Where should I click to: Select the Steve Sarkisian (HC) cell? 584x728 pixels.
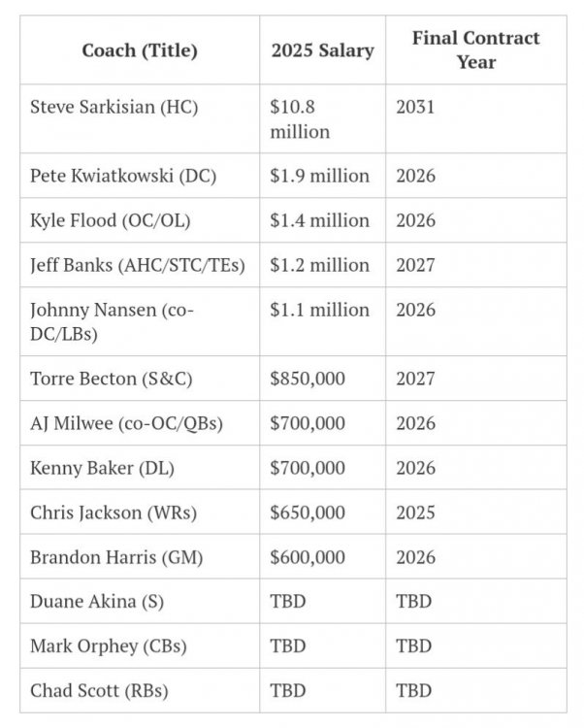click(x=114, y=108)
